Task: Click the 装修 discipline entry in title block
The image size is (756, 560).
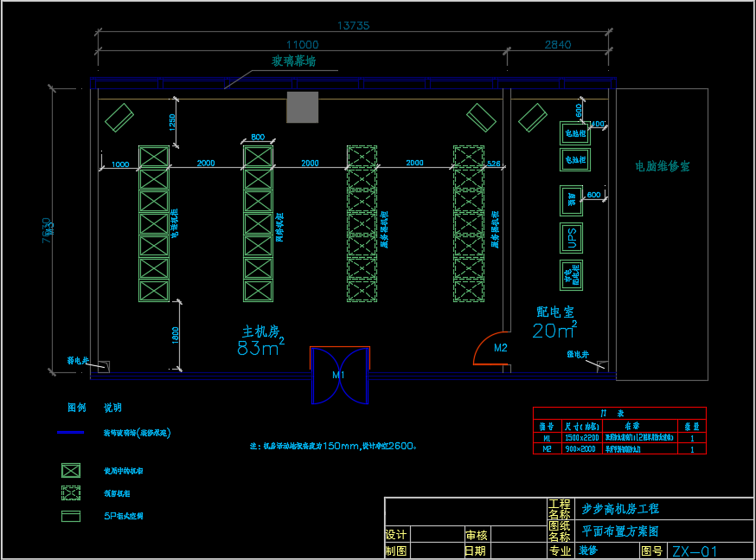Action: point(589,550)
